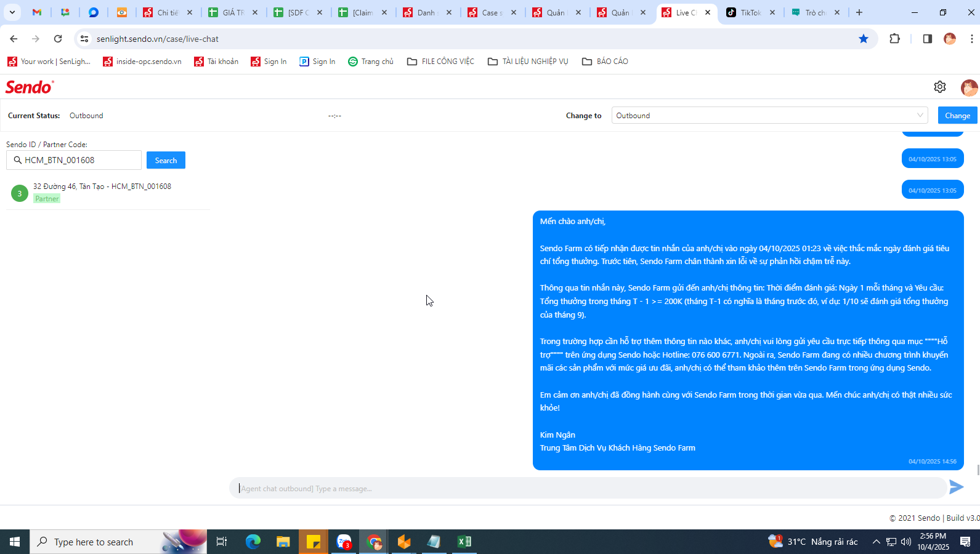The image size is (980, 554).
Task: Expand FILE CÔNG VIỆC bookmark folder
Action: [440, 61]
